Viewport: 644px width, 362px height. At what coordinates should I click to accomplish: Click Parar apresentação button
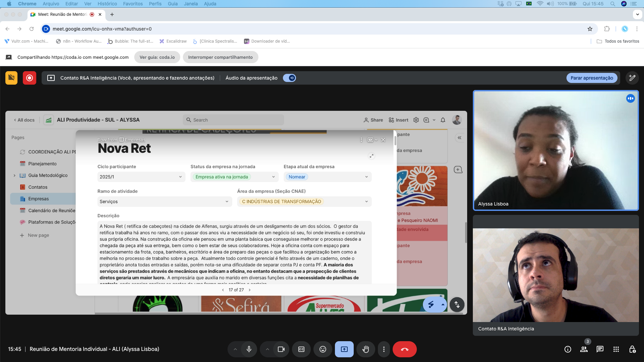click(592, 78)
